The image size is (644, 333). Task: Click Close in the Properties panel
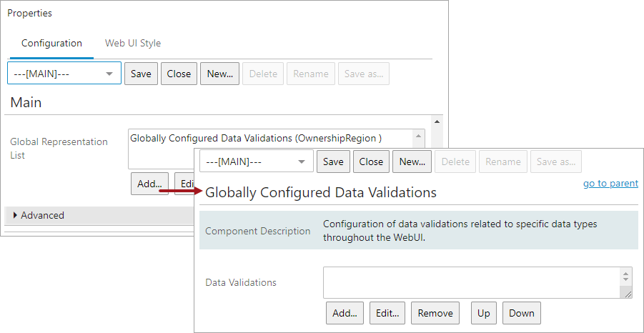tap(179, 74)
